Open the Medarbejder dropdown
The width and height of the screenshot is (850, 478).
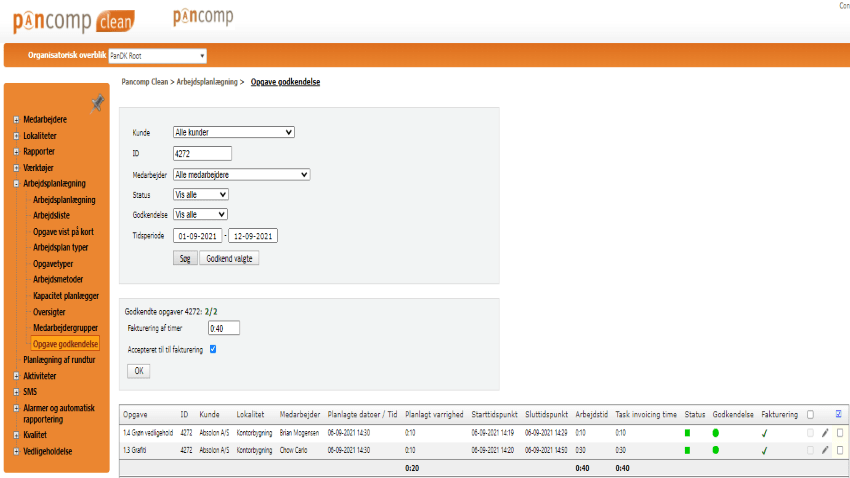pos(241,174)
